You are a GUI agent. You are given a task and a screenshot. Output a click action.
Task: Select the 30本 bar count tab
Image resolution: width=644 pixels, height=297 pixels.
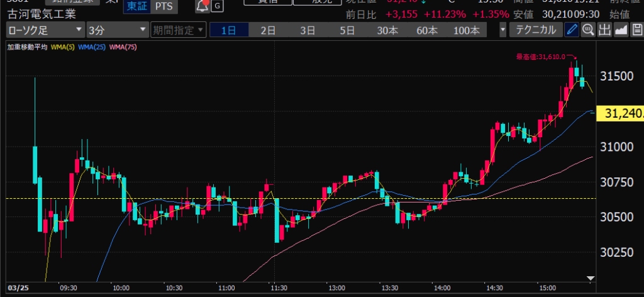point(387,30)
